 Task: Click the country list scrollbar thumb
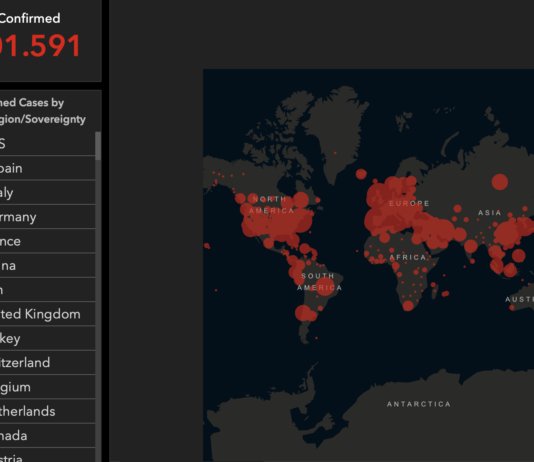[98, 146]
